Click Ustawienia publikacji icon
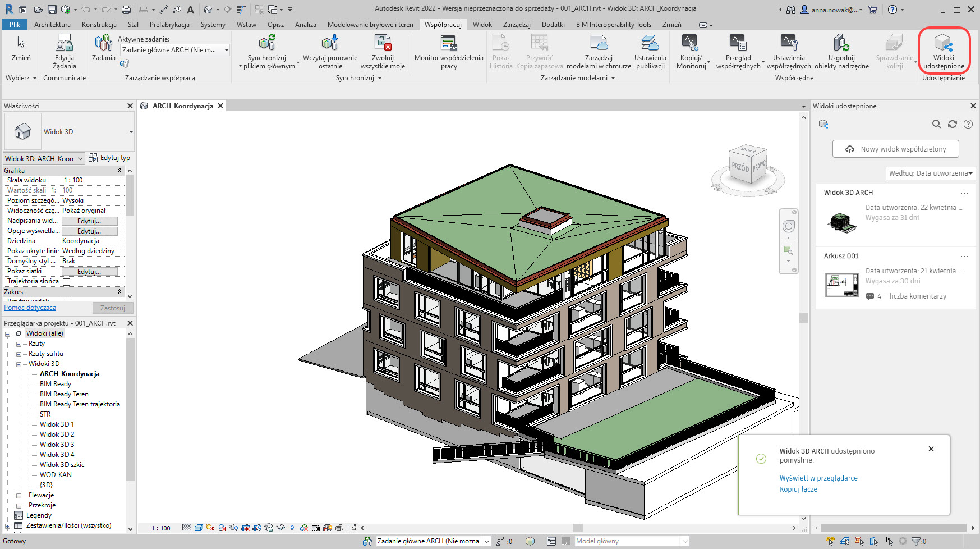The width and height of the screenshot is (980, 549). coord(650,43)
